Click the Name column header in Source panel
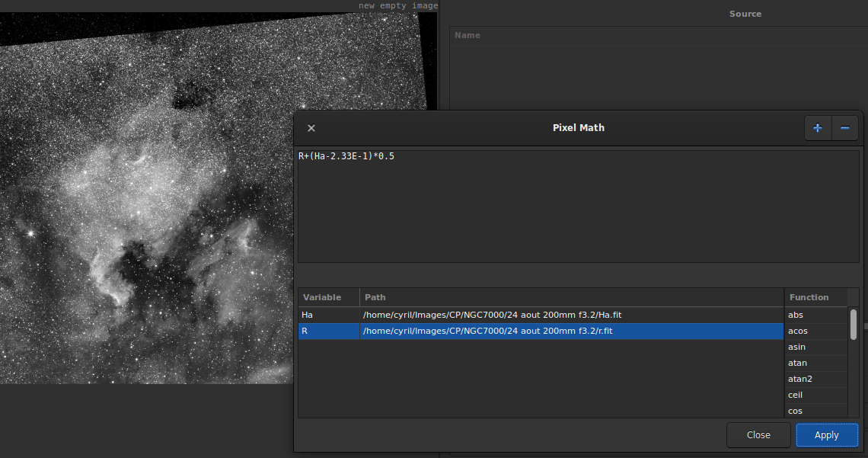This screenshot has width=868, height=458. click(659, 35)
